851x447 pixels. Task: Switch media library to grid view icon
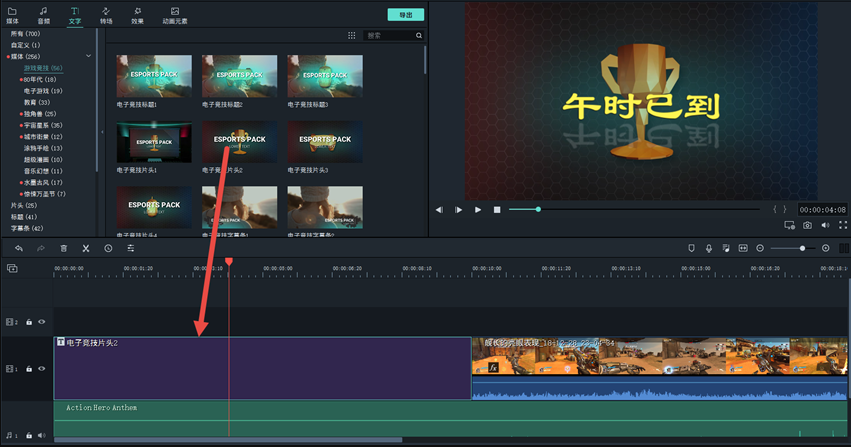[351, 35]
